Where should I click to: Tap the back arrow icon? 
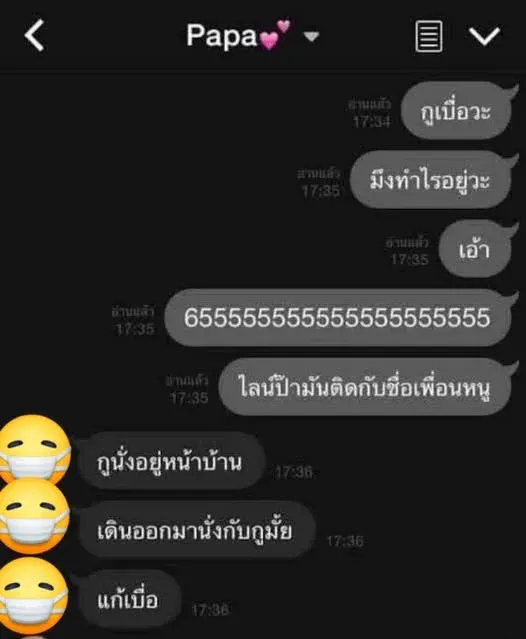[34, 36]
